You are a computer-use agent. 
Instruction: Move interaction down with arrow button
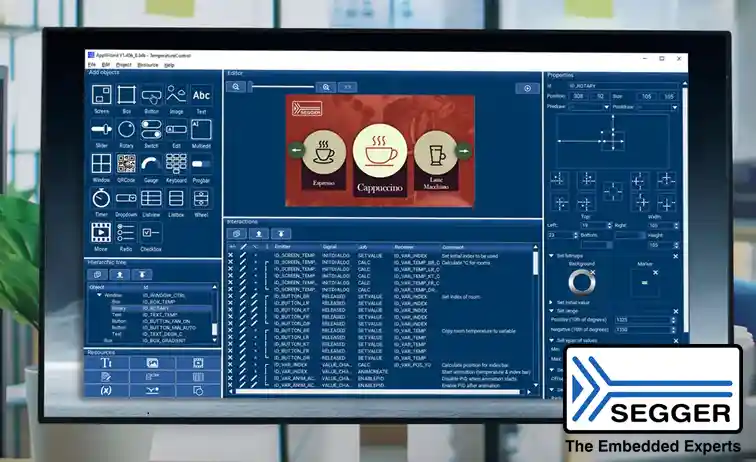coord(281,234)
